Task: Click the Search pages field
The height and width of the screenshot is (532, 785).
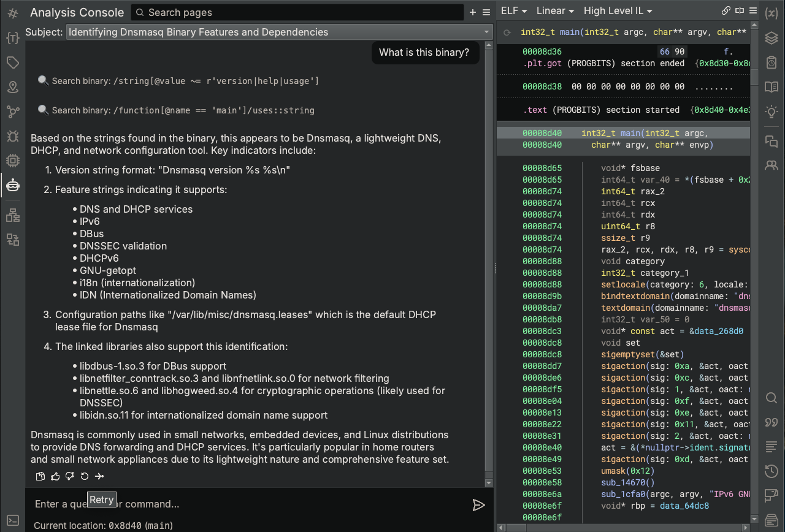Action: click(x=297, y=12)
